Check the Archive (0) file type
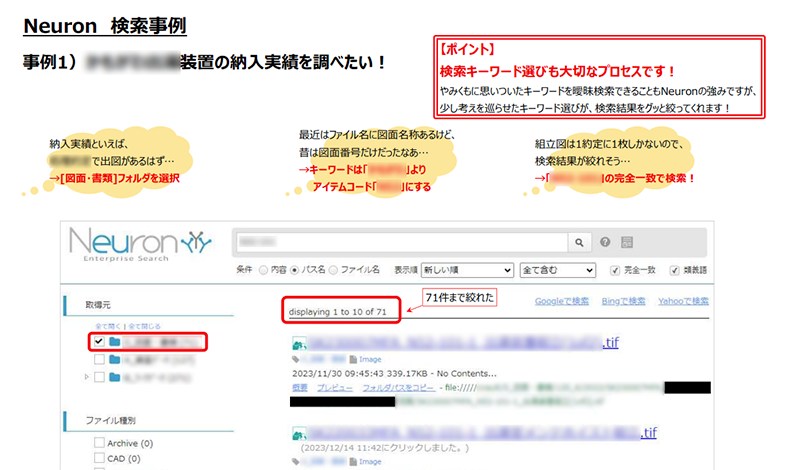The height and width of the screenshot is (470, 800). tap(99, 442)
